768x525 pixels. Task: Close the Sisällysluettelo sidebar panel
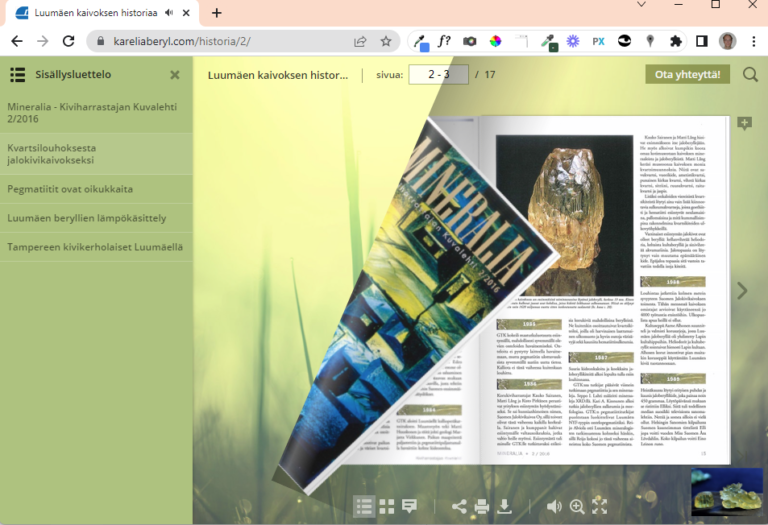pos(175,75)
